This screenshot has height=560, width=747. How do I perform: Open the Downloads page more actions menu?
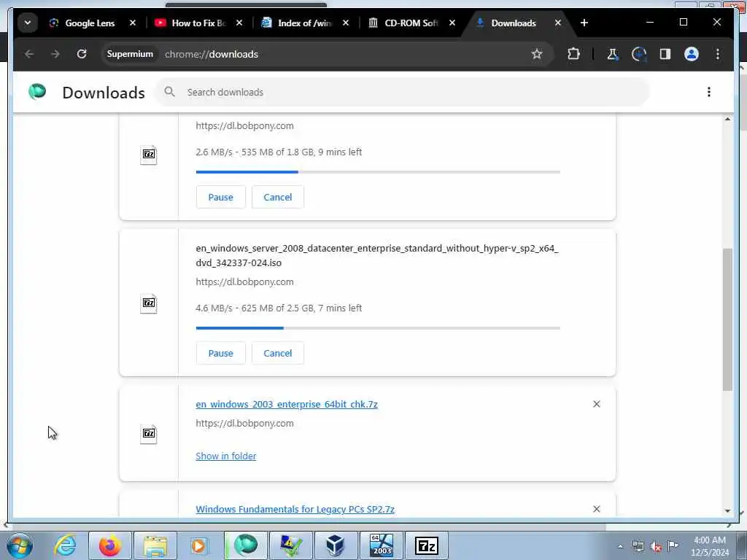[x=709, y=92]
